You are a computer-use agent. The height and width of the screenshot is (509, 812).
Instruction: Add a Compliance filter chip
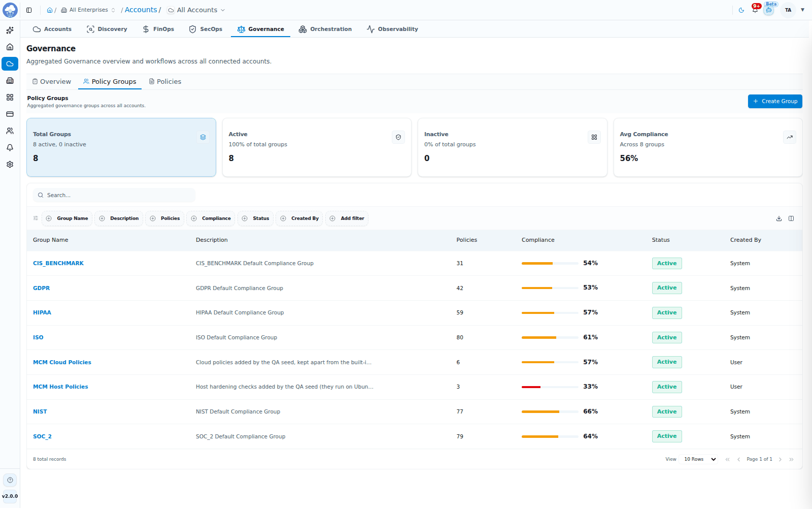coord(211,218)
